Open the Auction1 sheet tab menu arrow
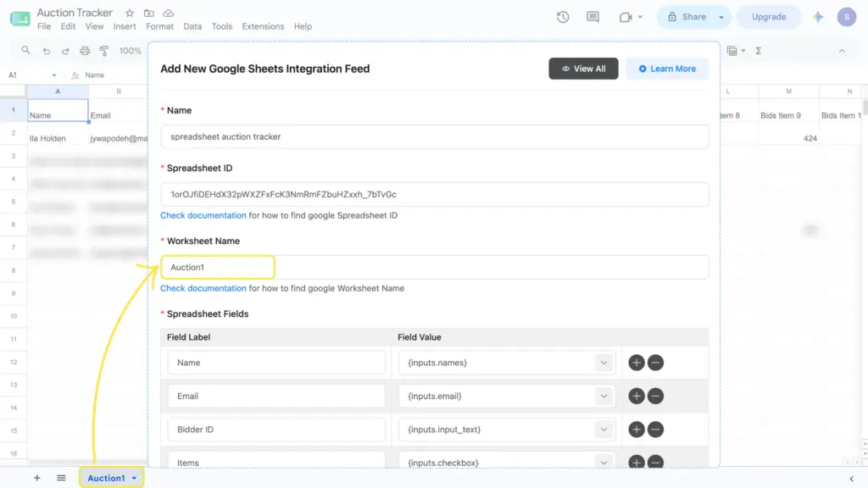 [134, 478]
